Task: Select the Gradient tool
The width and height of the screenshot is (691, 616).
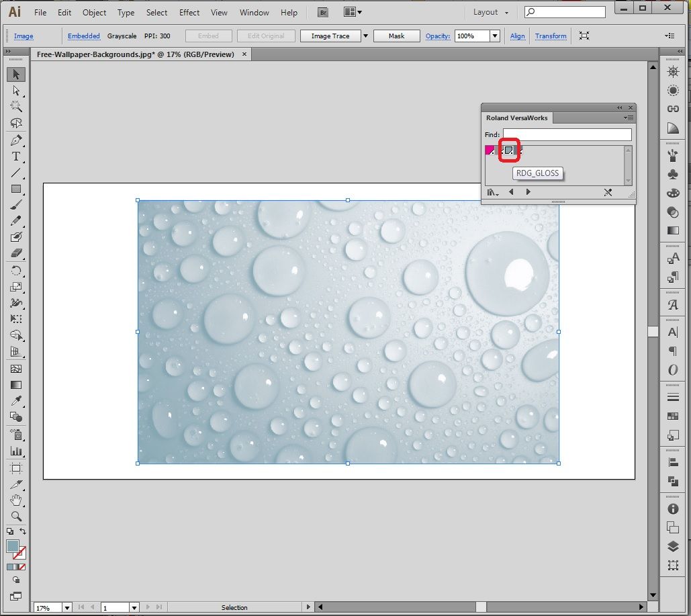Action: (16, 384)
